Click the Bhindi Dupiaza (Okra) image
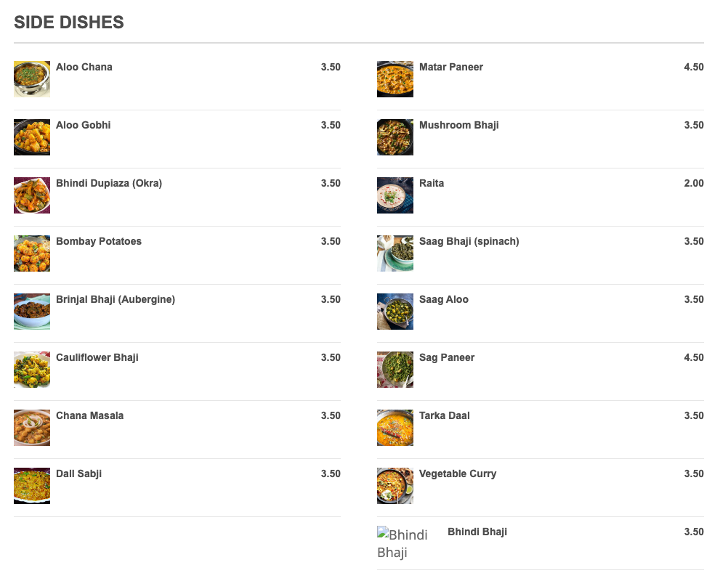Viewport: 728px width, 581px height. pos(32,195)
